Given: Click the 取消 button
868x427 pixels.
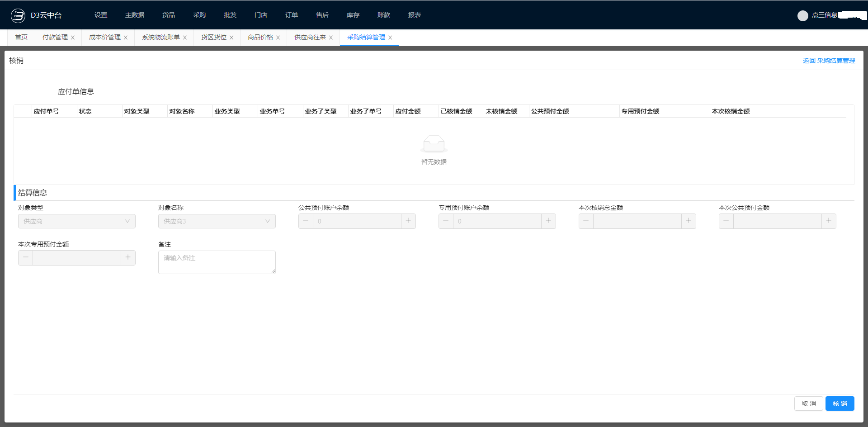Looking at the screenshot, I should pos(809,403).
